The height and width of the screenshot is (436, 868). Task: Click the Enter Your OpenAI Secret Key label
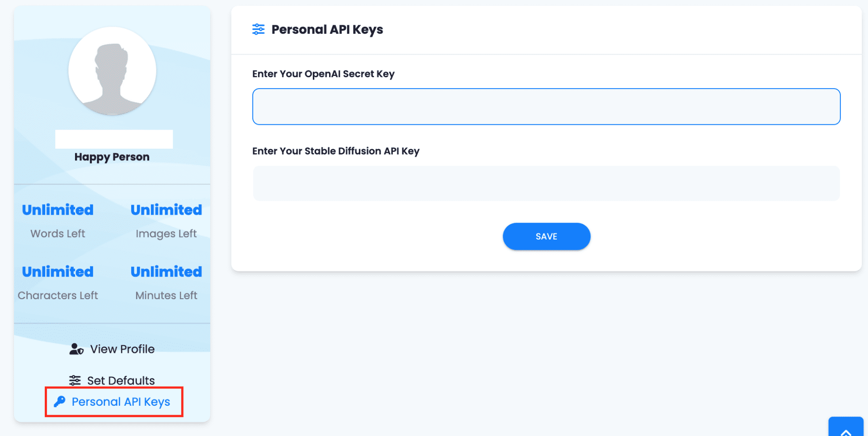323,74
